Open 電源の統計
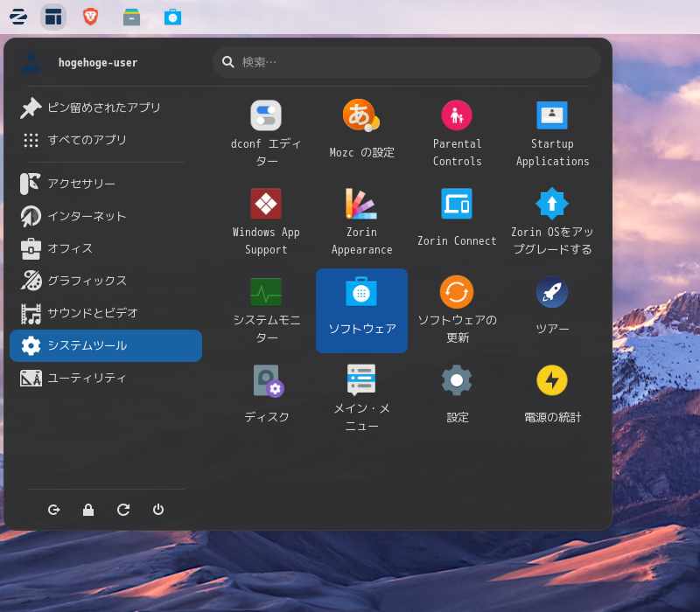The width and height of the screenshot is (700, 612). (552, 399)
